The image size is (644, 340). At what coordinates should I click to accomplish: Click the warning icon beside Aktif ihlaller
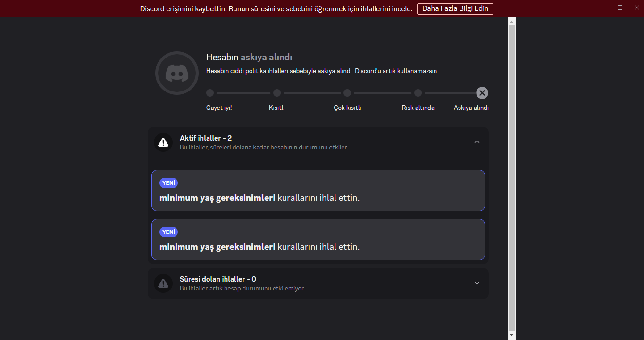[163, 142]
